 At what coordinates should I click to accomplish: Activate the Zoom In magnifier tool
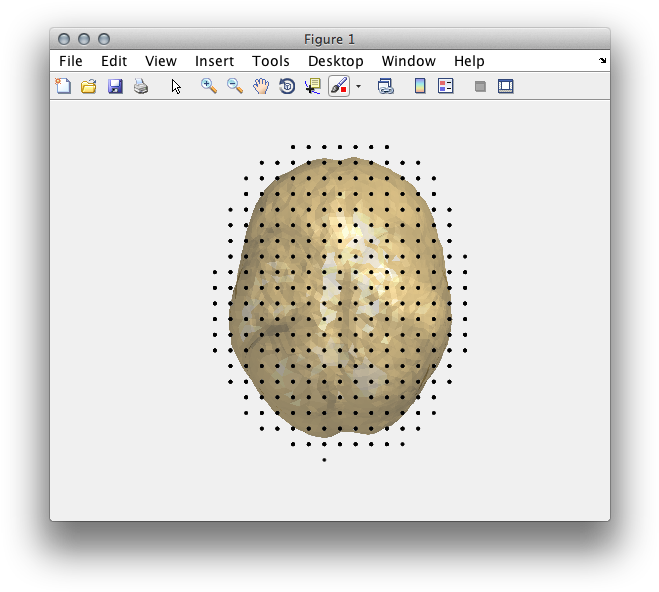[x=209, y=86]
